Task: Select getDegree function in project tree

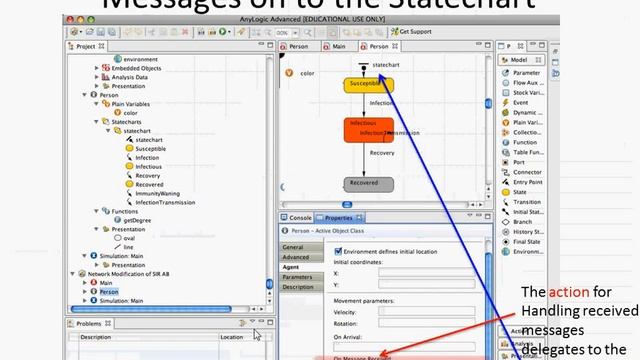Action: (x=133, y=220)
